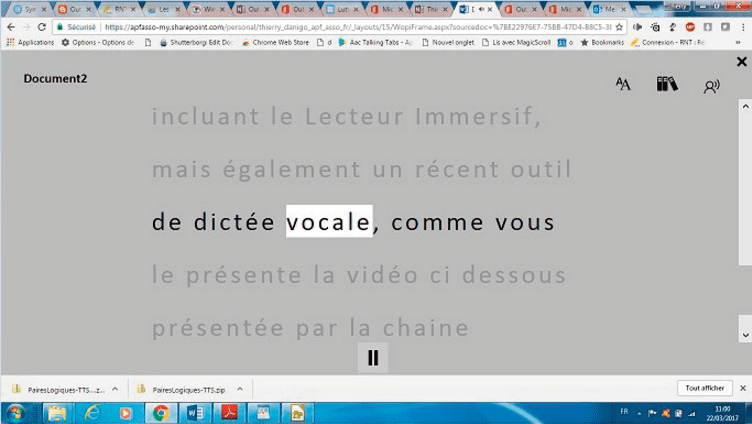Open the Applications bookmarks shortcut

click(x=30, y=43)
